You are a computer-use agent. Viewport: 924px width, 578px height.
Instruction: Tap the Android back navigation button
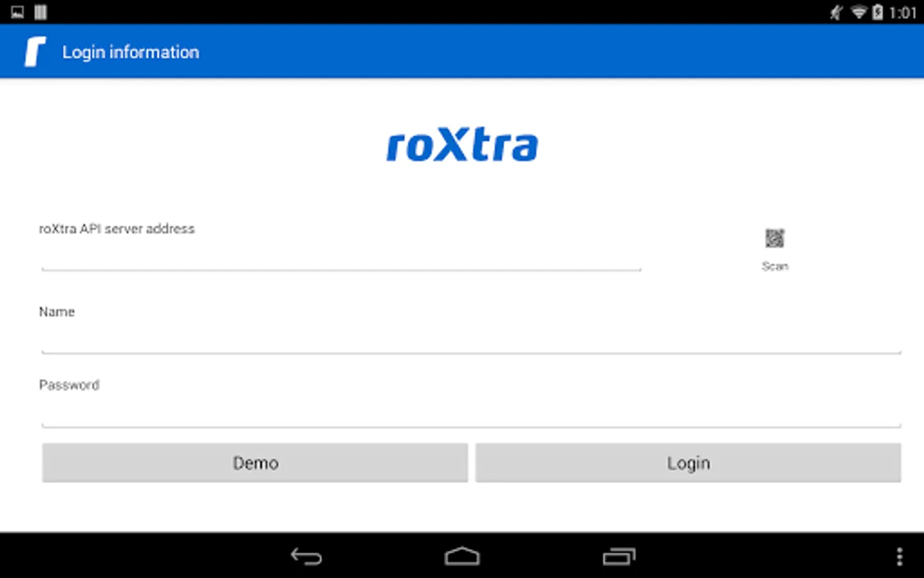click(x=306, y=556)
